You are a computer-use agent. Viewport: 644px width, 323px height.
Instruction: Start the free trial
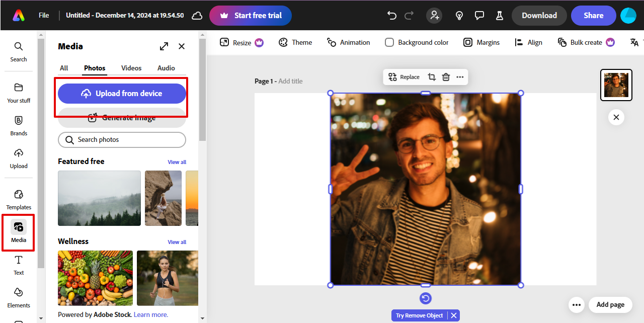point(251,16)
